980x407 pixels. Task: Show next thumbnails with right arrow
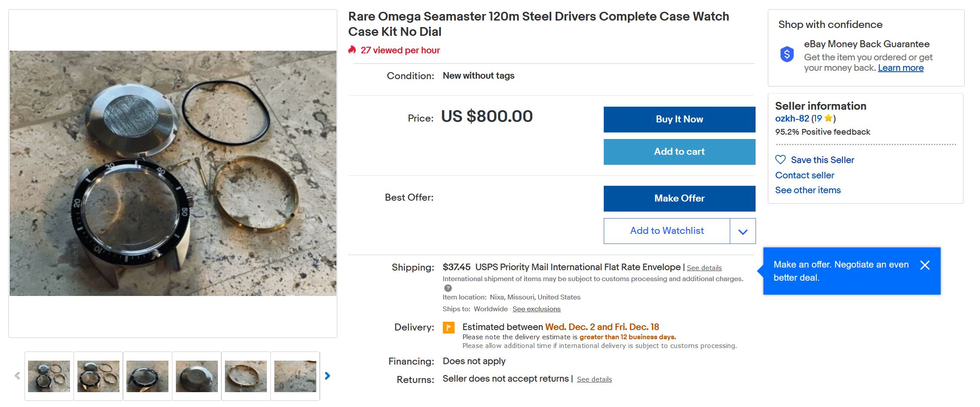(x=327, y=376)
